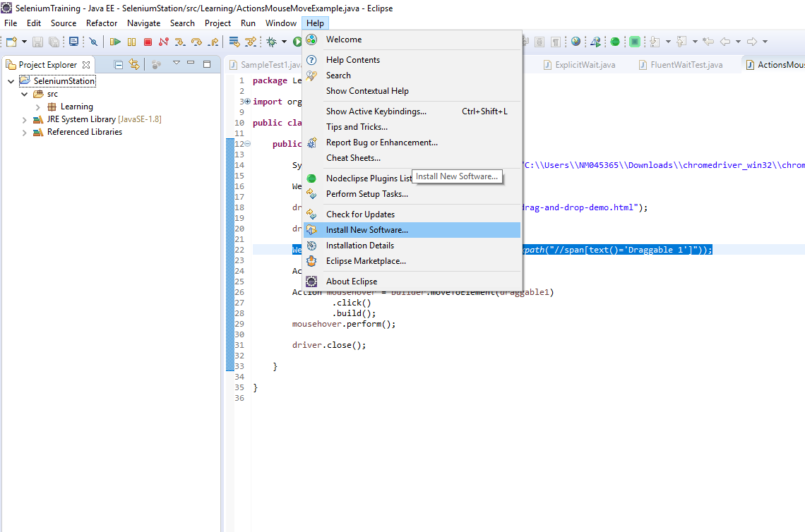The width and height of the screenshot is (805, 532).
Task: Click the Resume debug icon
Action: click(116, 42)
